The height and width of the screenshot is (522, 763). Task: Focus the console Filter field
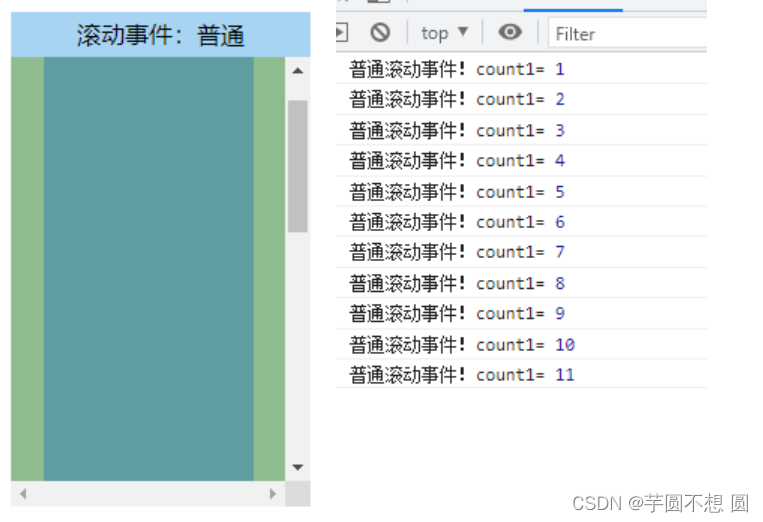tap(627, 34)
